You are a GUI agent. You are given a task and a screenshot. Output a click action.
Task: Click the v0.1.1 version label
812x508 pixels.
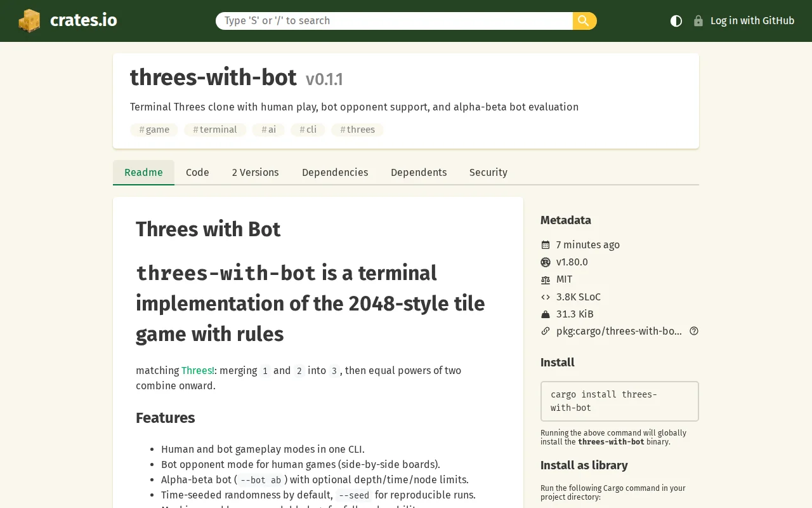coord(324,79)
